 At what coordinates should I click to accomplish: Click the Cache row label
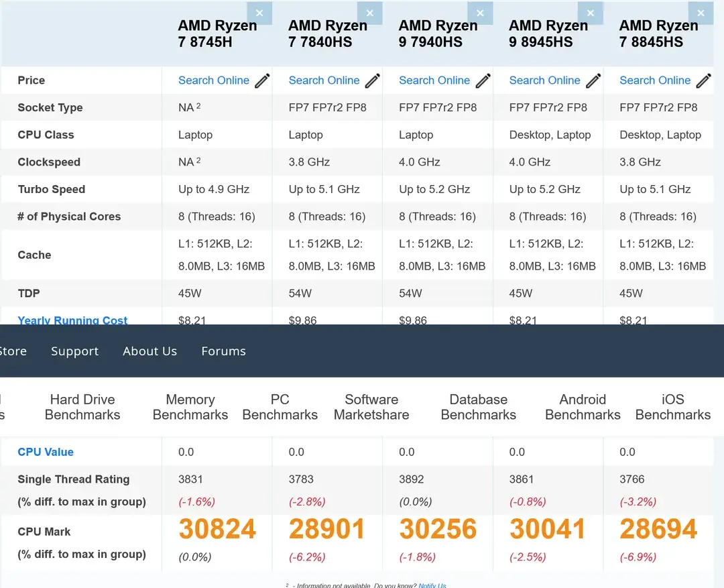pos(34,255)
